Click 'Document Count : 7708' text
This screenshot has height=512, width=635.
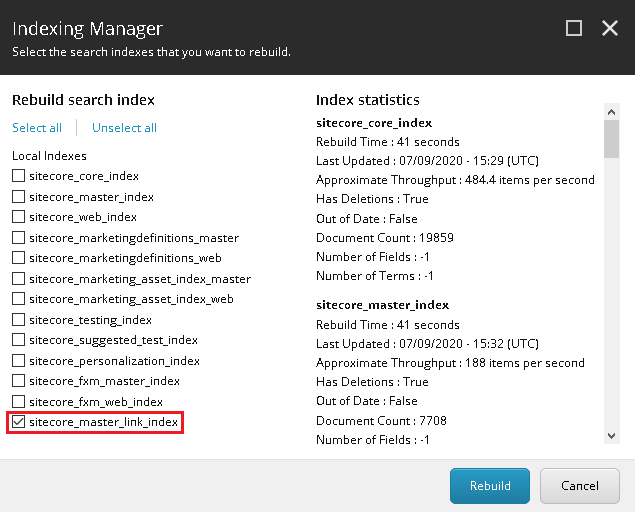(x=381, y=420)
